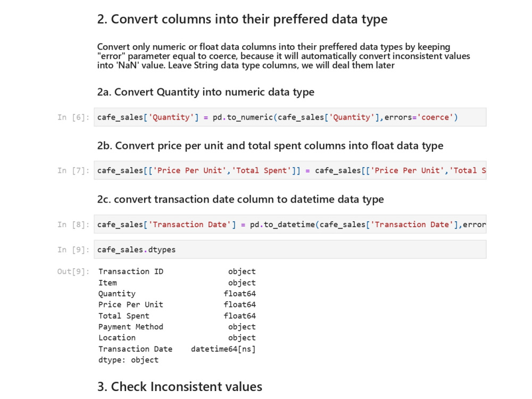Select the In [7] Price Per Unit code cell
The height and width of the screenshot is (399, 532).
coord(290,170)
